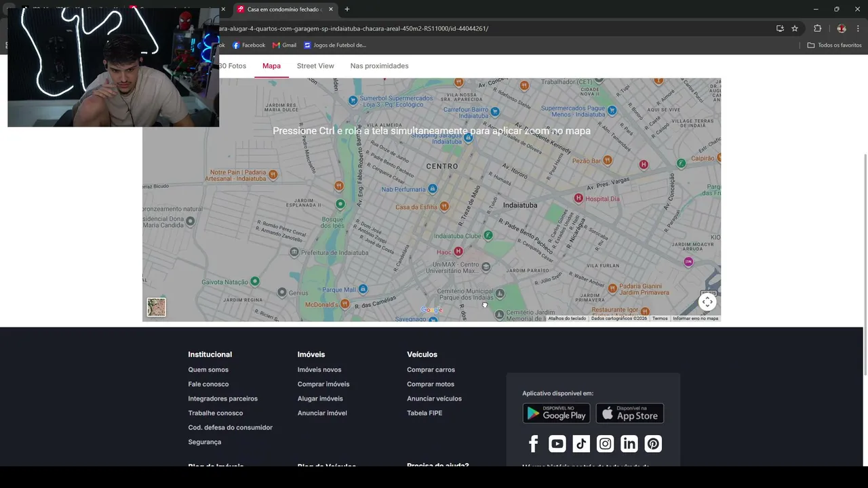Click the Casa da Esfiha restaurant pin
This screenshot has height=488, width=868.
point(444,206)
